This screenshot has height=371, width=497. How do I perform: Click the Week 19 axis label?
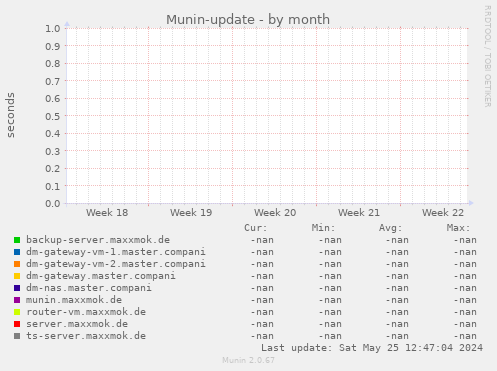pyautogui.click(x=191, y=213)
